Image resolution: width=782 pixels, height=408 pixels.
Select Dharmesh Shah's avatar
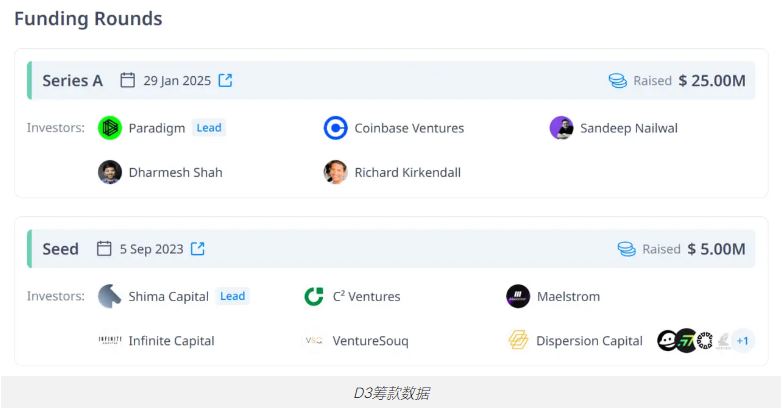pos(110,172)
